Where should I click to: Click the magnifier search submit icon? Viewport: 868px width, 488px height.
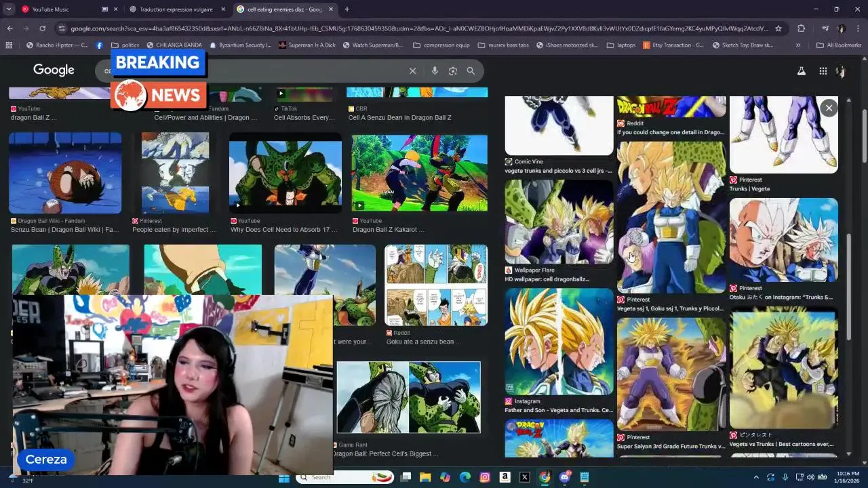[471, 70]
